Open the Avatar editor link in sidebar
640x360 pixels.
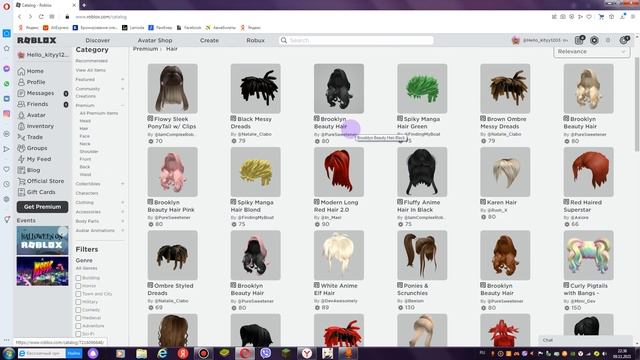click(31, 115)
